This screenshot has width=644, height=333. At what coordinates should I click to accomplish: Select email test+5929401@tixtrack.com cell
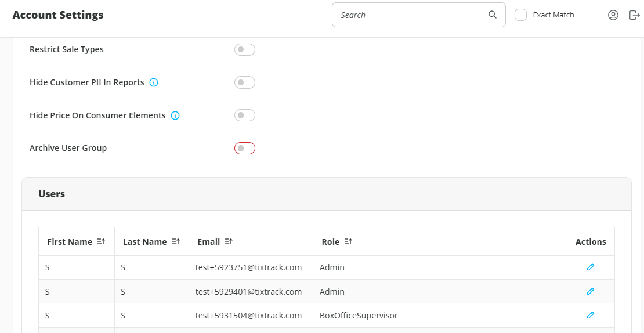pyautogui.click(x=251, y=292)
